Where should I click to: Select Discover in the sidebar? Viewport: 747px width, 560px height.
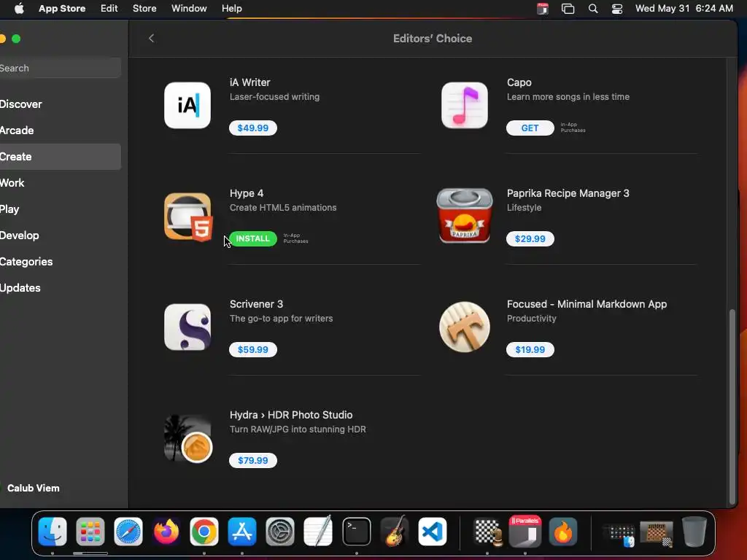click(x=60, y=104)
